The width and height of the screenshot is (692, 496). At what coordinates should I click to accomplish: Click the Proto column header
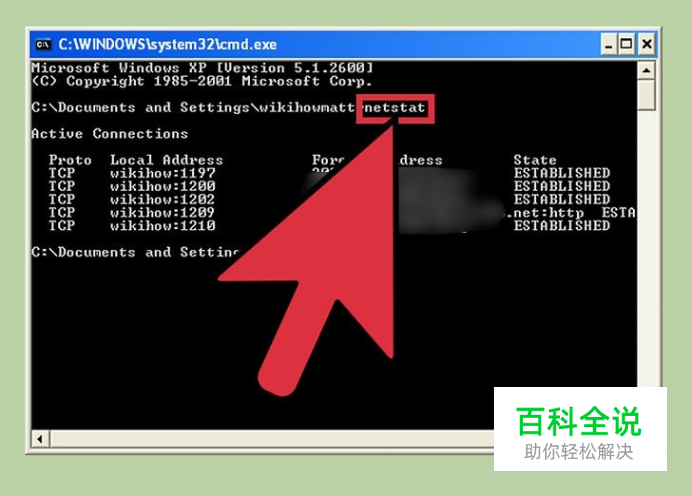[70, 160]
